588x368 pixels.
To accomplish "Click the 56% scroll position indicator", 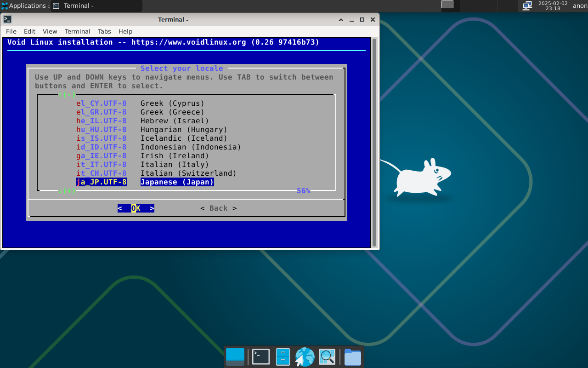I will coord(304,190).
